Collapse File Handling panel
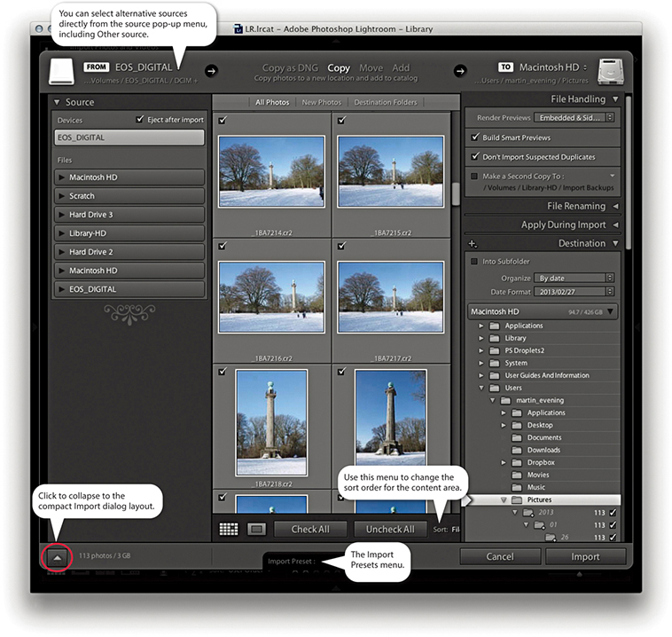Image resolution: width=672 pixels, height=637 pixels. coord(615,99)
